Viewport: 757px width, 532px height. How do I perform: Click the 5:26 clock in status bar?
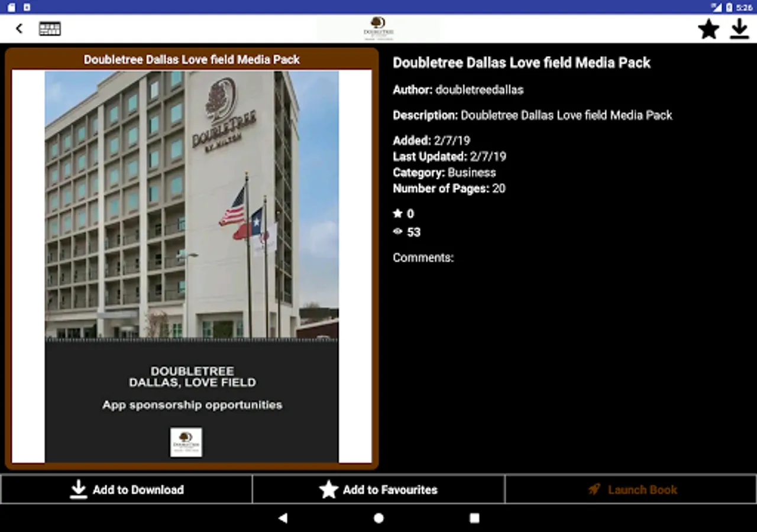click(x=745, y=7)
